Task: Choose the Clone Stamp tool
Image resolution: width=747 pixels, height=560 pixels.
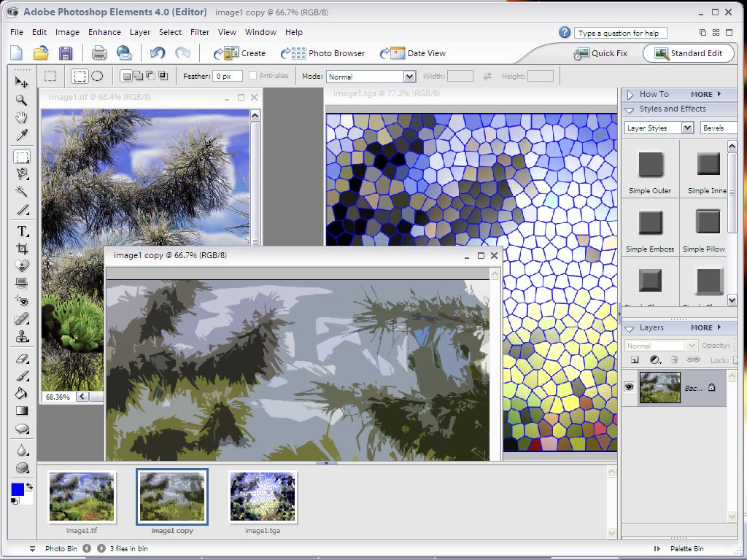Action: click(22, 336)
